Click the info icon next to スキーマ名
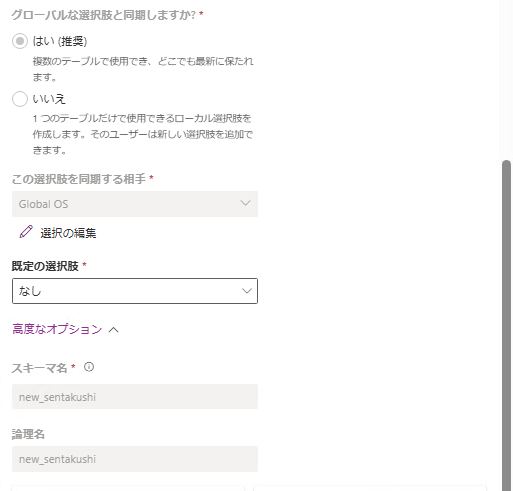 (89, 367)
